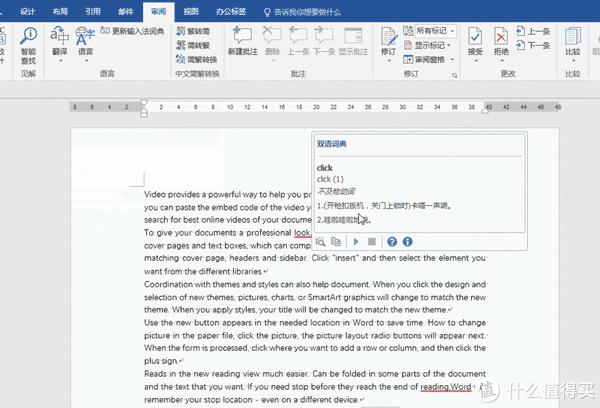The height and width of the screenshot is (408, 600).
Task: Open the References (引用) tab
Action: [92, 11]
